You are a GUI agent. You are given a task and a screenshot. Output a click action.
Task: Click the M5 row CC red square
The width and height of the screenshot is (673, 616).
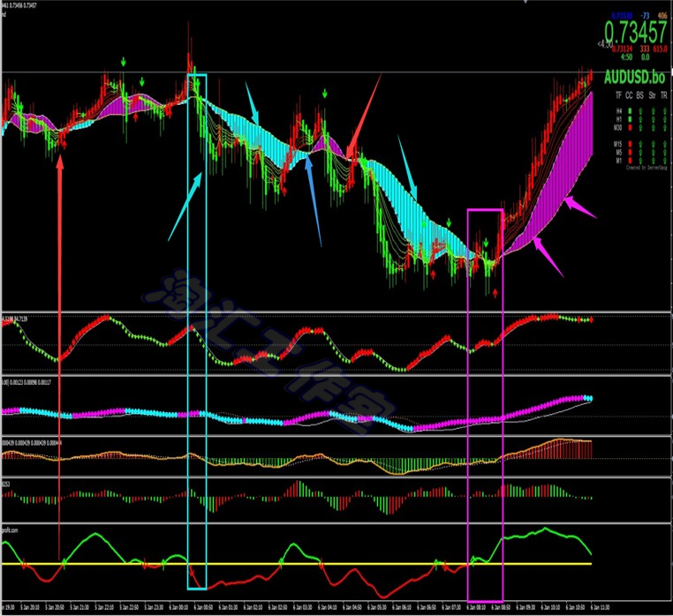click(x=630, y=153)
